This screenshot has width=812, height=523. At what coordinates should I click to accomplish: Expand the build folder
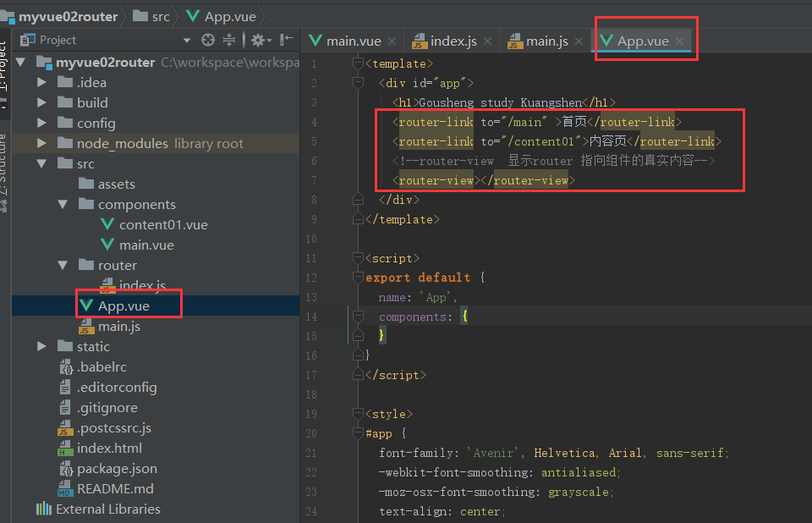point(42,102)
